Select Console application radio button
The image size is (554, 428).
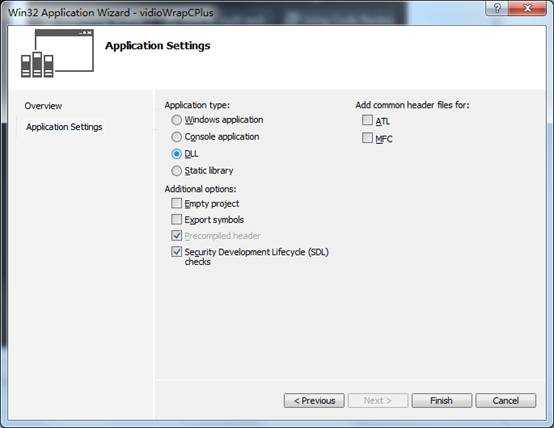tap(176, 137)
